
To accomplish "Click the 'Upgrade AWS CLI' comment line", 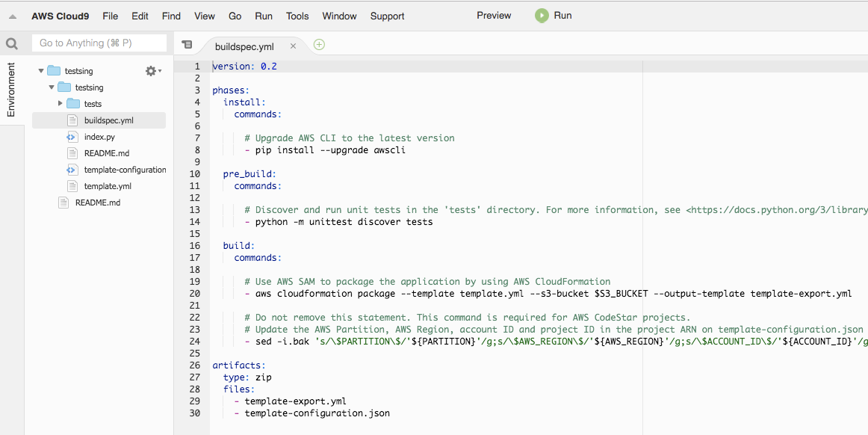I will pyautogui.click(x=350, y=138).
